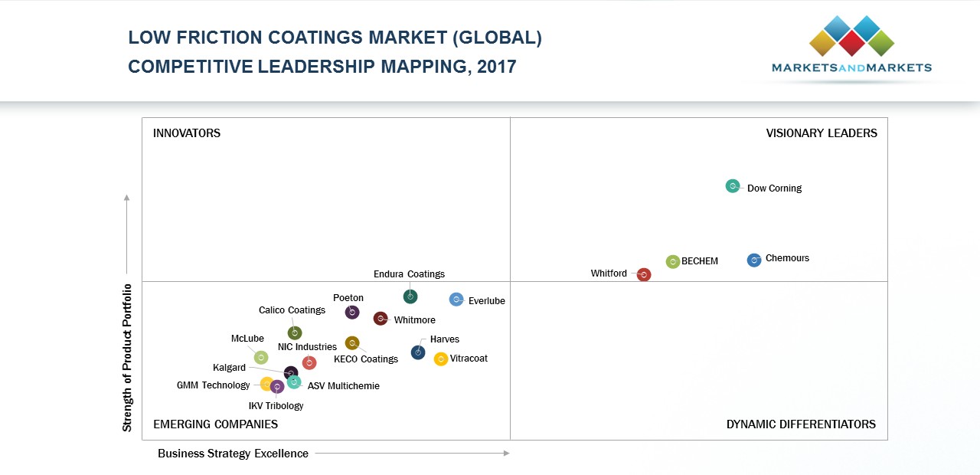
Task: Click the Dow Corning data point marker
Action: coord(733,186)
